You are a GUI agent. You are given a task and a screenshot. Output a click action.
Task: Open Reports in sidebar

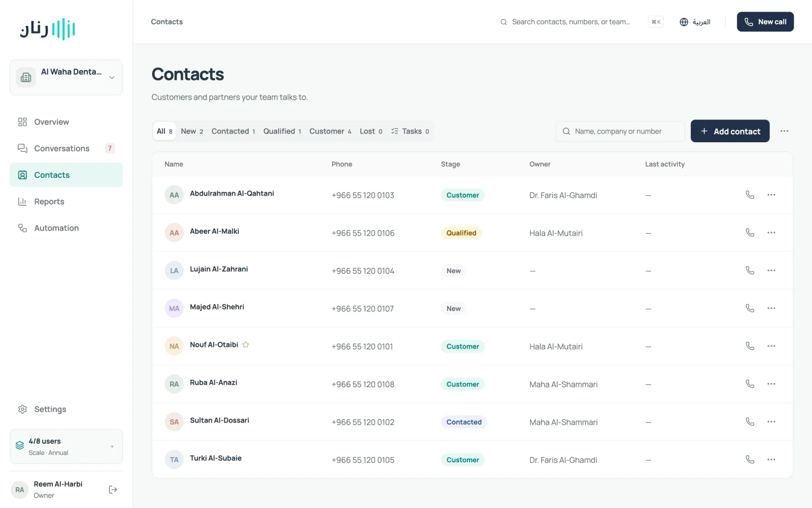tap(66, 202)
